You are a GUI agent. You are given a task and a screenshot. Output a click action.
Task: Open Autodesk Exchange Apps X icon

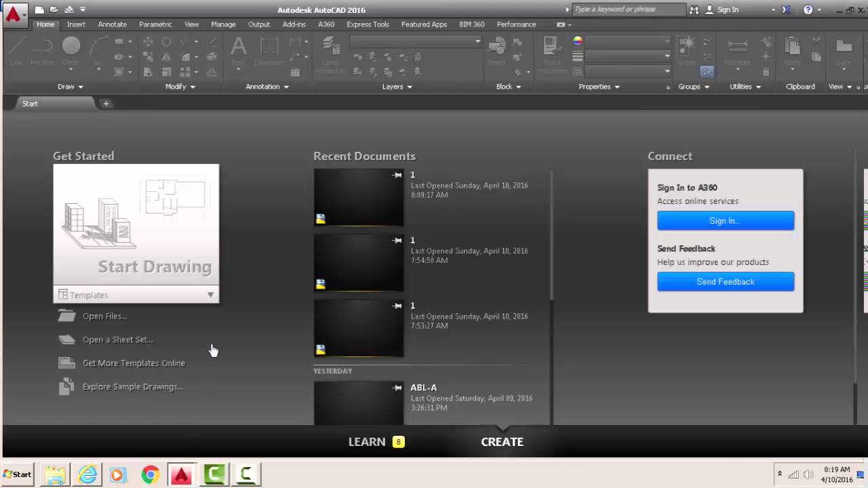pyautogui.click(x=786, y=9)
